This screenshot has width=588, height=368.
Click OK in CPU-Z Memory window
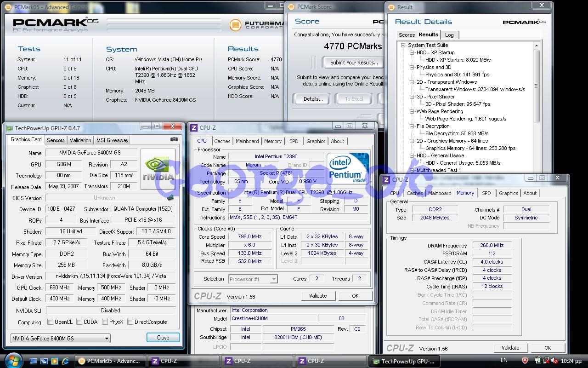[548, 348]
